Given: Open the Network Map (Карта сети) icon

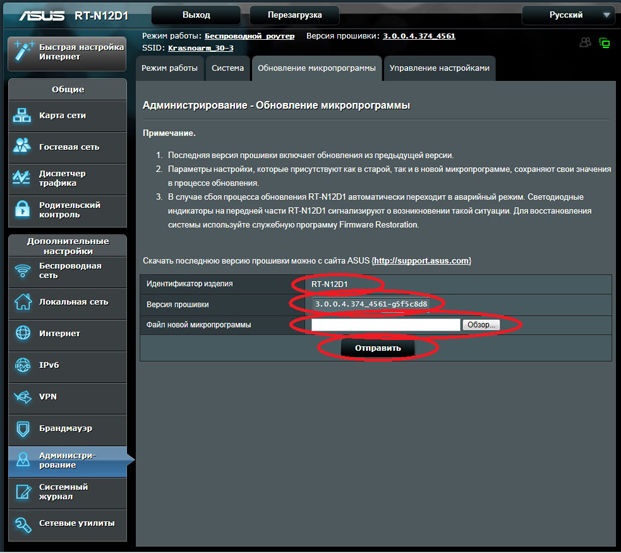Looking at the screenshot, I should pos(22,115).
